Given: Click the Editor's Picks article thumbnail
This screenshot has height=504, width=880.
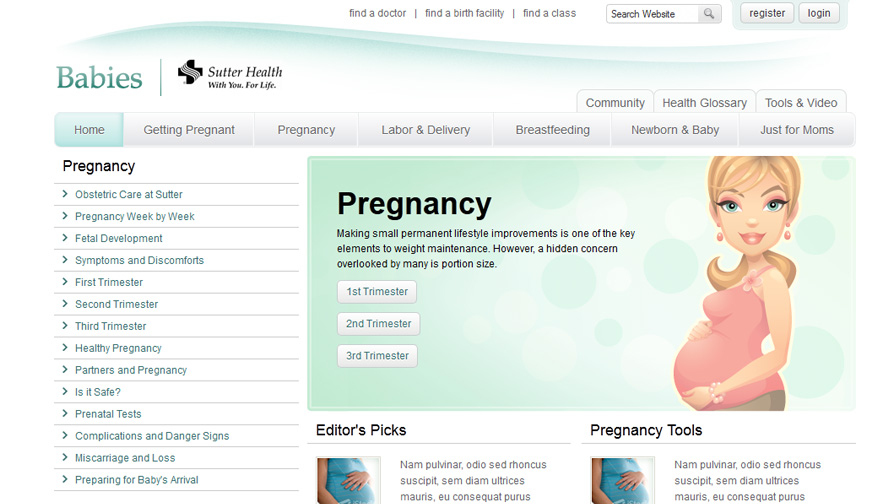Looking at the screenshot, I should point(349,480).
